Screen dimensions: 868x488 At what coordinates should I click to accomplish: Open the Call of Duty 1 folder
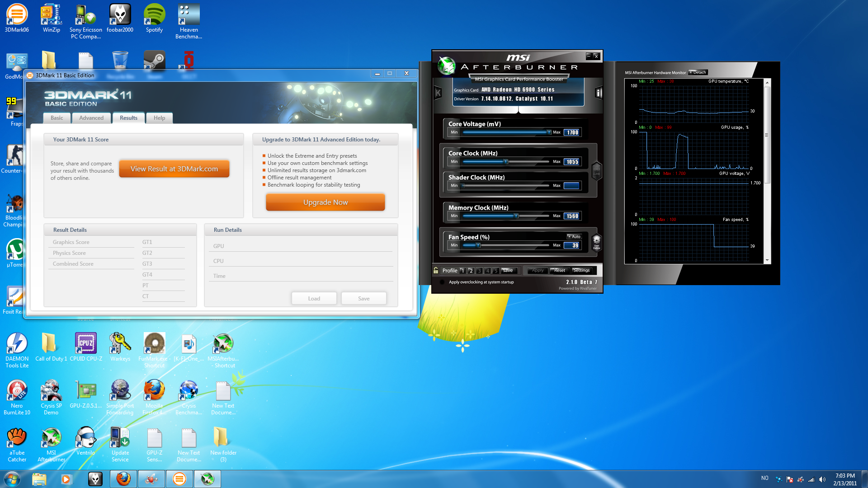coord(51,347)
